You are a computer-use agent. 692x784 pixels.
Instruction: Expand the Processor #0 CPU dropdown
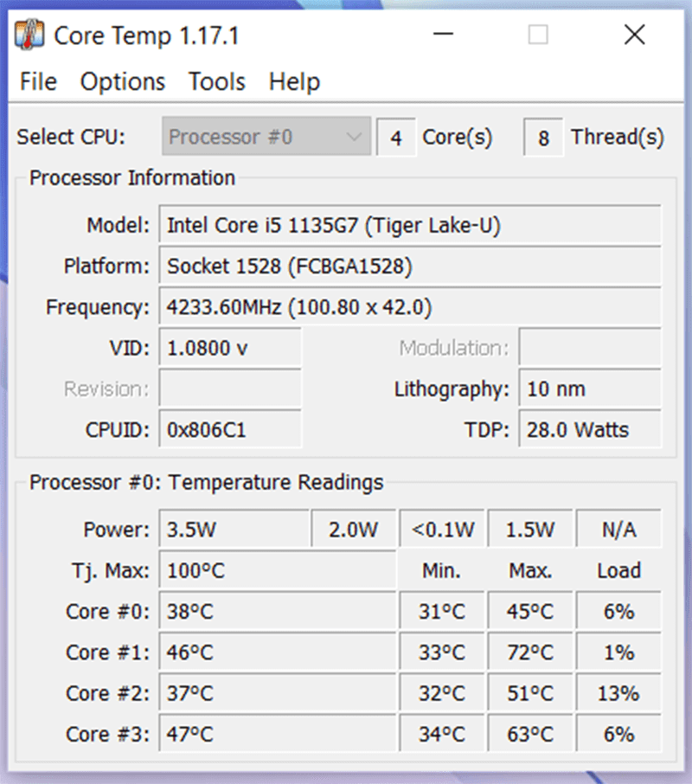266,137
